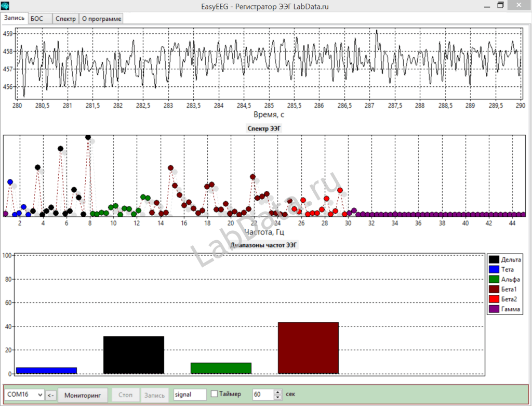Click the black Дельта legend swatch
532x406 pixels.
[494, 260]
